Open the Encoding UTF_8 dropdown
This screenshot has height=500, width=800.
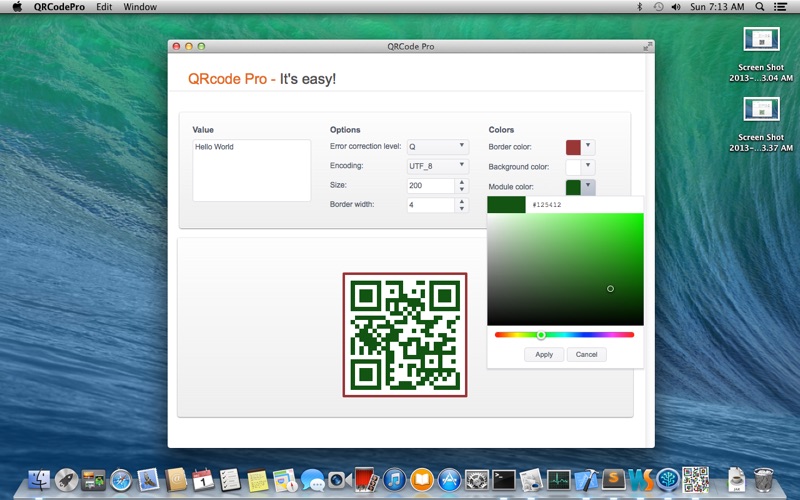437,166
